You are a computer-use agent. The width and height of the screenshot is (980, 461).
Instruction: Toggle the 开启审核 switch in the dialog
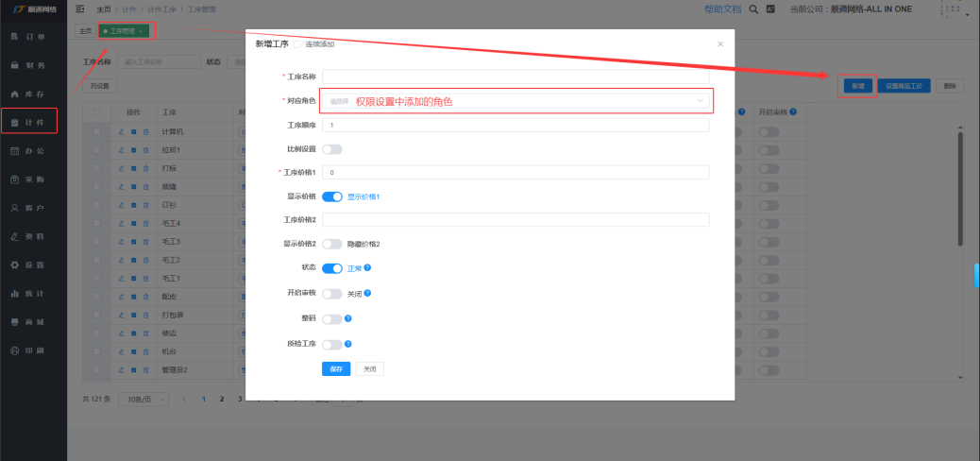click(332, 294)
